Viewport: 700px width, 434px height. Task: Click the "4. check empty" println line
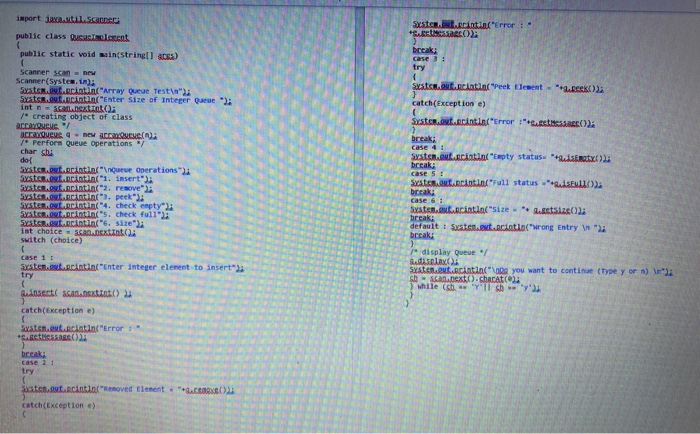coord(96,205)
